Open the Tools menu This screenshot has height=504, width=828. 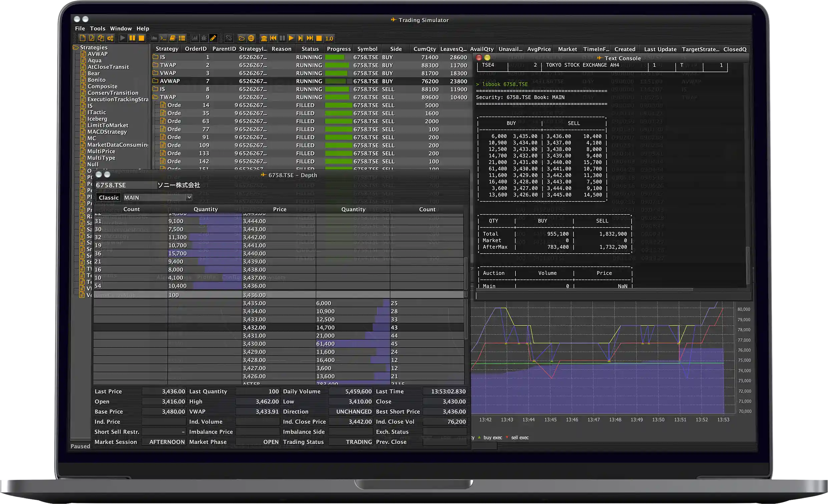(x=97, y=29)
